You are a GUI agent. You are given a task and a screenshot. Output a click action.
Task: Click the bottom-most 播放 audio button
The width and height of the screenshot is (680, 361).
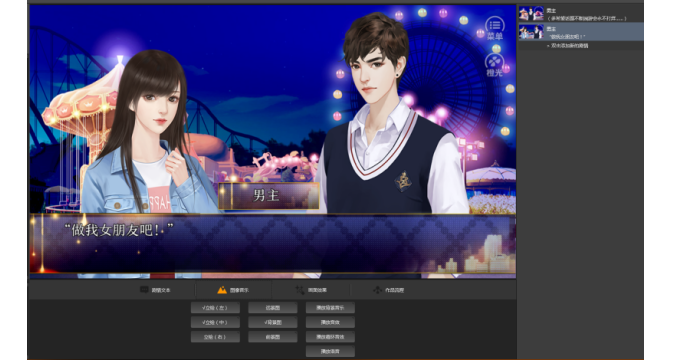click(x=330, y=351)
